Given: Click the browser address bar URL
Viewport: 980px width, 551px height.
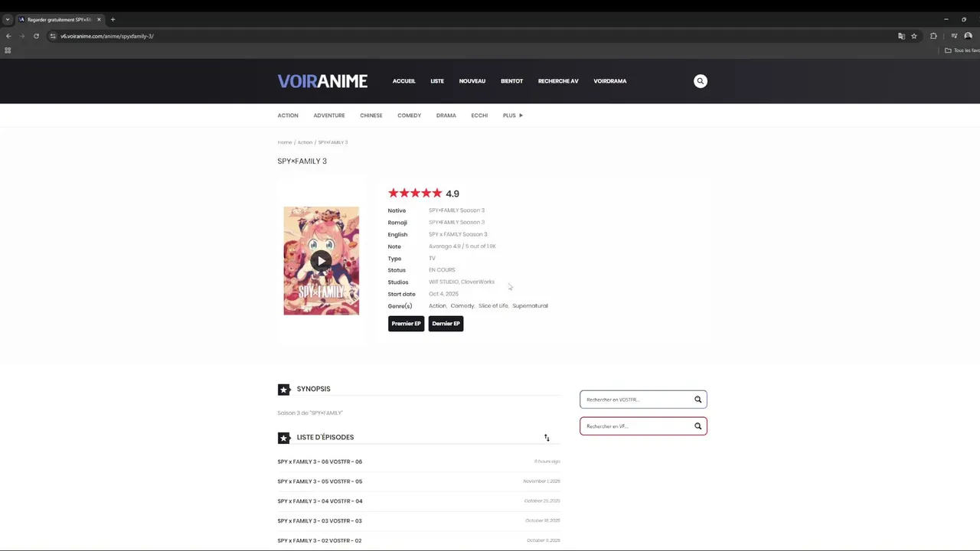Looking at the screenshot, I should [x=107, y=36].
